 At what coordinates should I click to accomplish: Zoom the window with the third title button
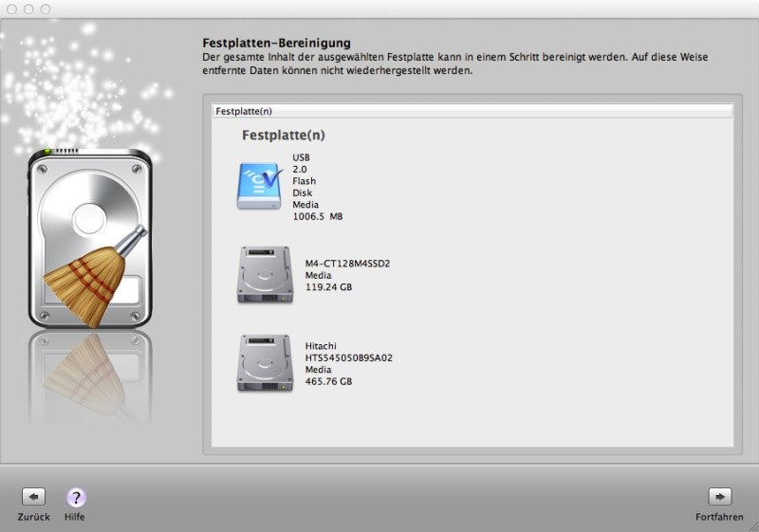[x=46, y=9]
